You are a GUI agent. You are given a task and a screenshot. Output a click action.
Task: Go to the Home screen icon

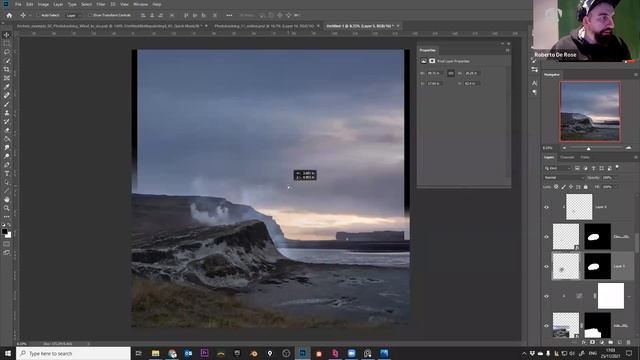pos(9,15)
